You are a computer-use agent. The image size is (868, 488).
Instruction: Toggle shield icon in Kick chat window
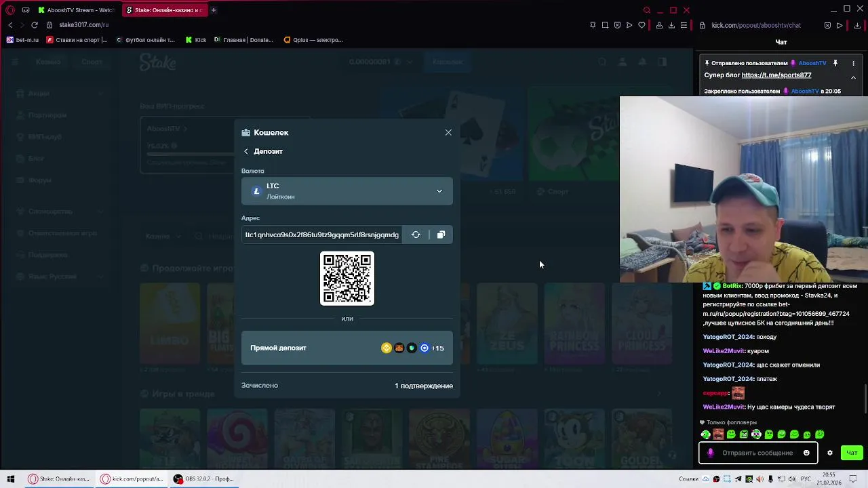click(827, 25)
